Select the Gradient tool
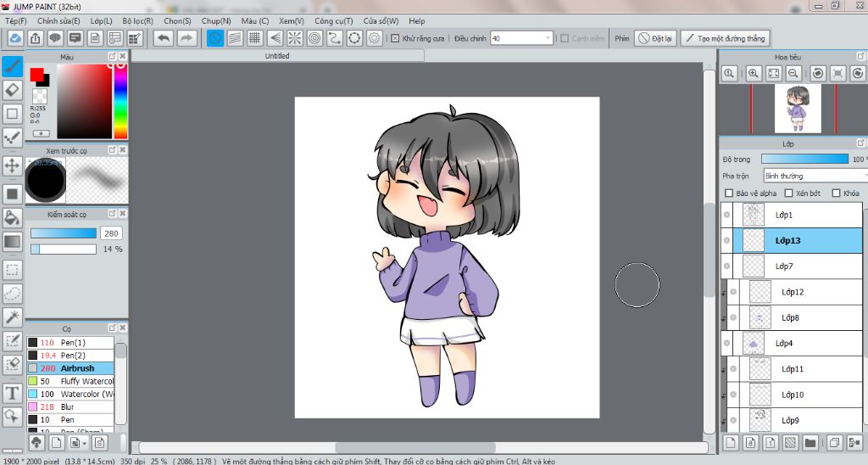This screenshot has height=465, width=868. tap(12, 241)
